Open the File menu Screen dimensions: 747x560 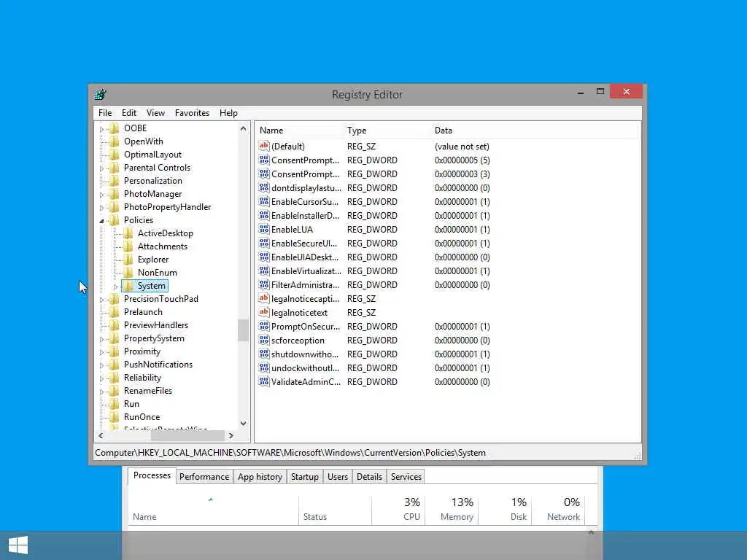105,113
